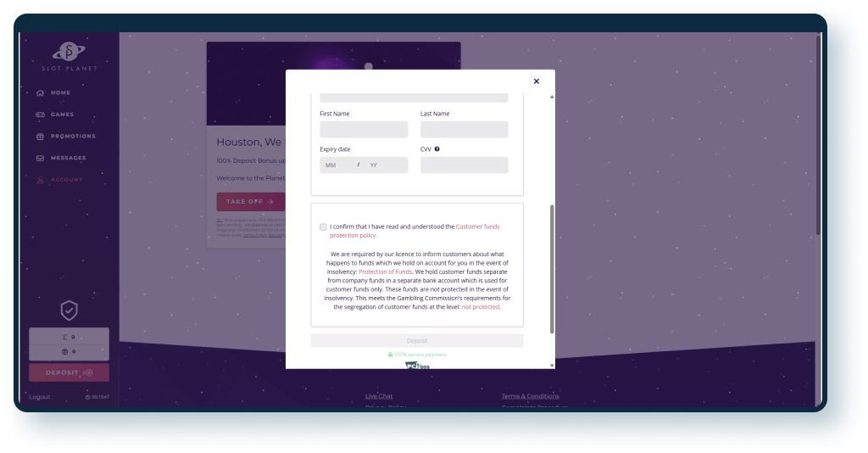Open the Protection of Funds link
The image size is (868, 453).
[x=385, y=271]
